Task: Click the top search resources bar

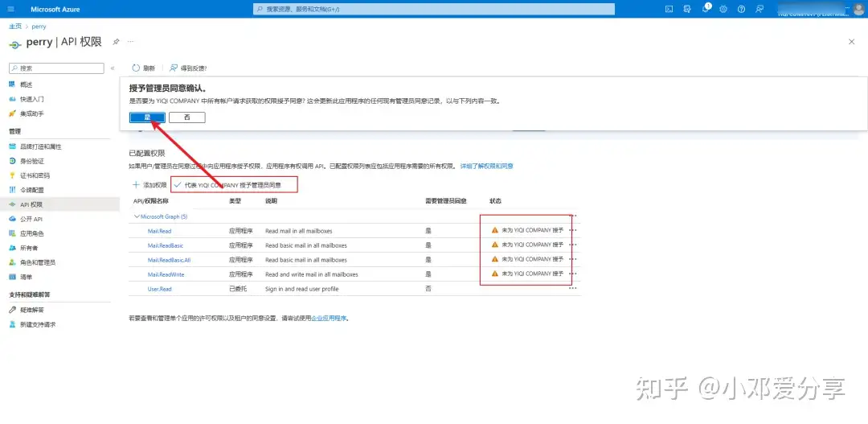Action: pos(434,9)
